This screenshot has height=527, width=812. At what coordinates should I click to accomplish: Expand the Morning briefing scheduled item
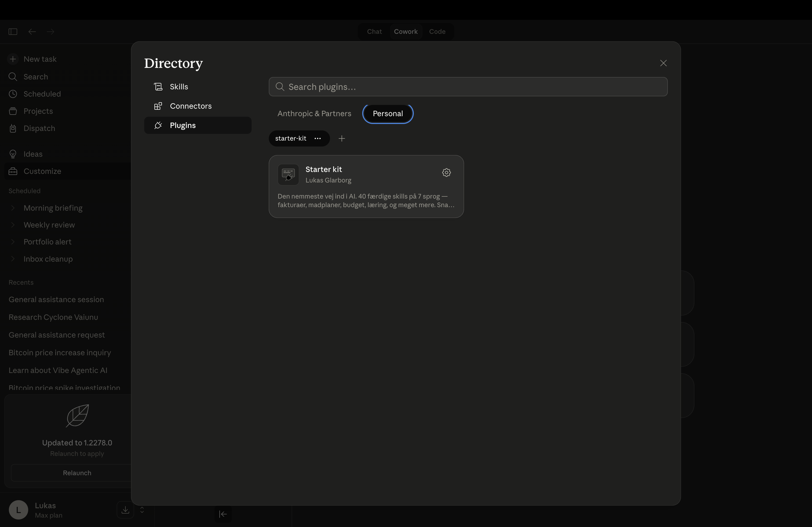(x=13, y=208)
